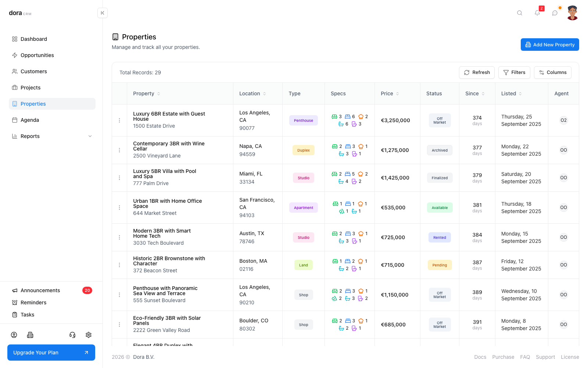Open Opportunities in the sidebar
The image size is (588, 368).
(52, 55)
